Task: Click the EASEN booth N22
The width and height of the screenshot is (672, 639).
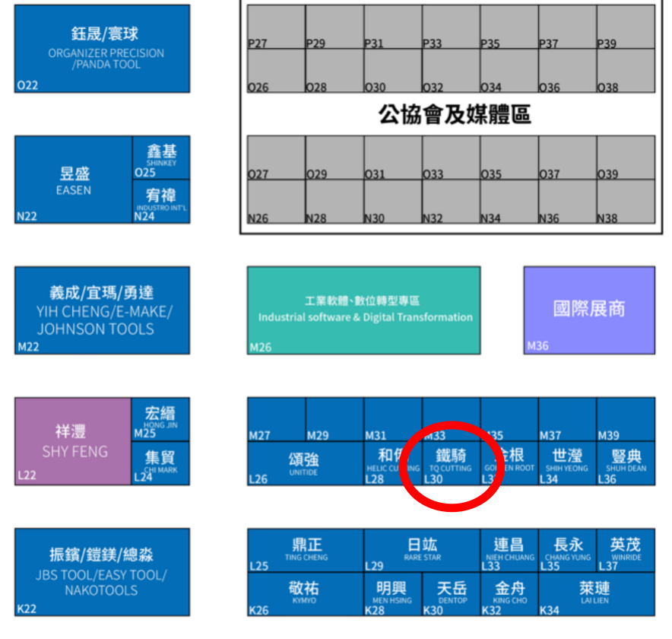Action: click(x=73, y=180)
